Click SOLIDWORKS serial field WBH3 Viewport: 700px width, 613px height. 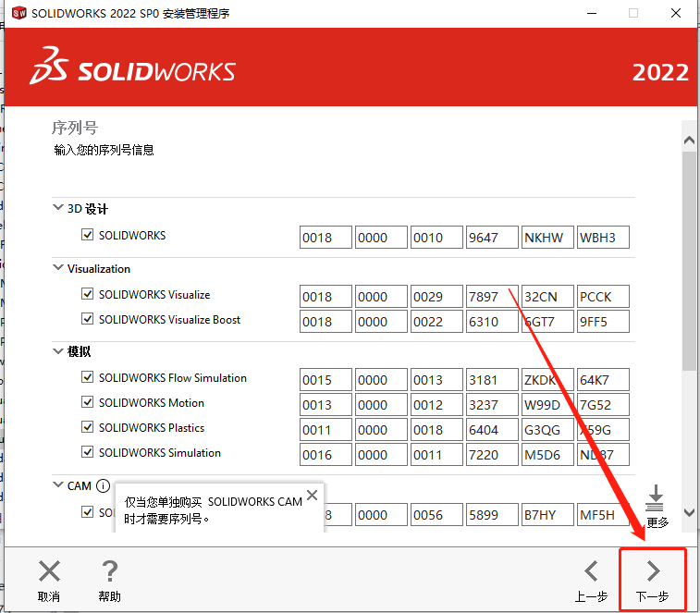603,237
